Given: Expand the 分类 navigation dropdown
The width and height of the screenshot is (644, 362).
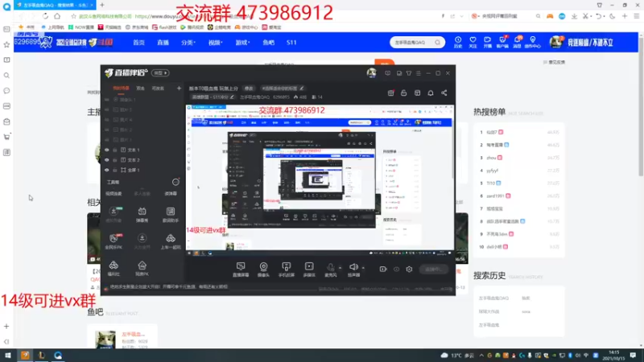Looking at the screenshot, I should click(x=188, y=43).
